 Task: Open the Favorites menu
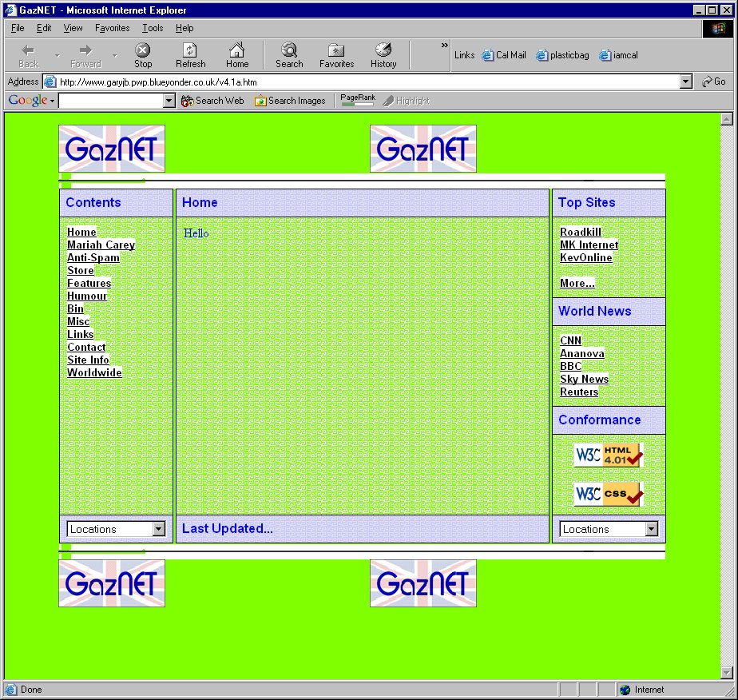[x=112, y=28]
